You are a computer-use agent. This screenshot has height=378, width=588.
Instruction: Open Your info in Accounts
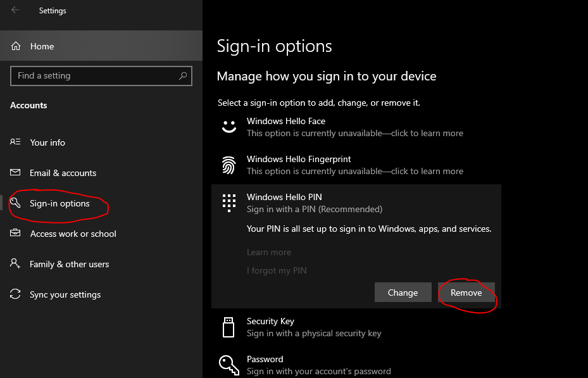pos(101,142)
